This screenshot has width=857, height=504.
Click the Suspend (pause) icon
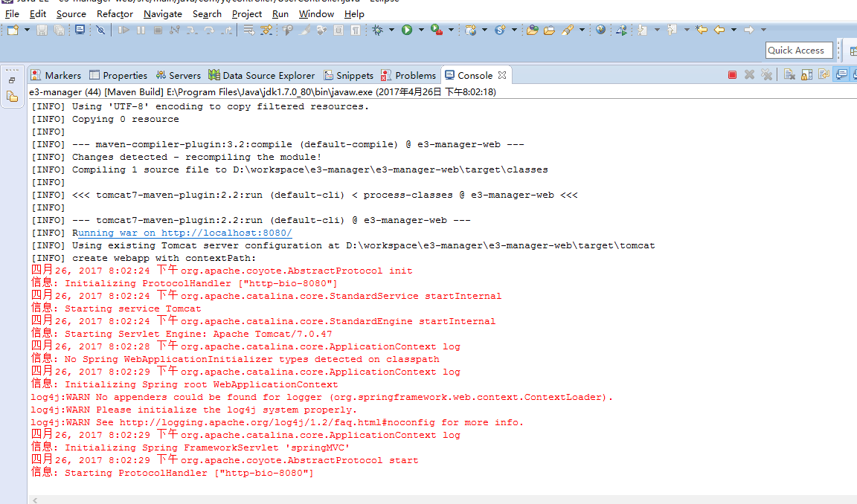[x=141, y=30]
